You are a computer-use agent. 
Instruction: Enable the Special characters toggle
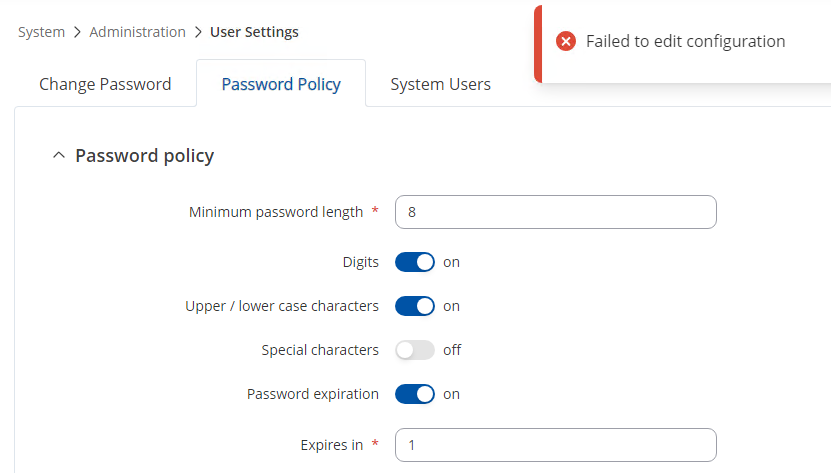pyautogui.click(x=415, y=350)
